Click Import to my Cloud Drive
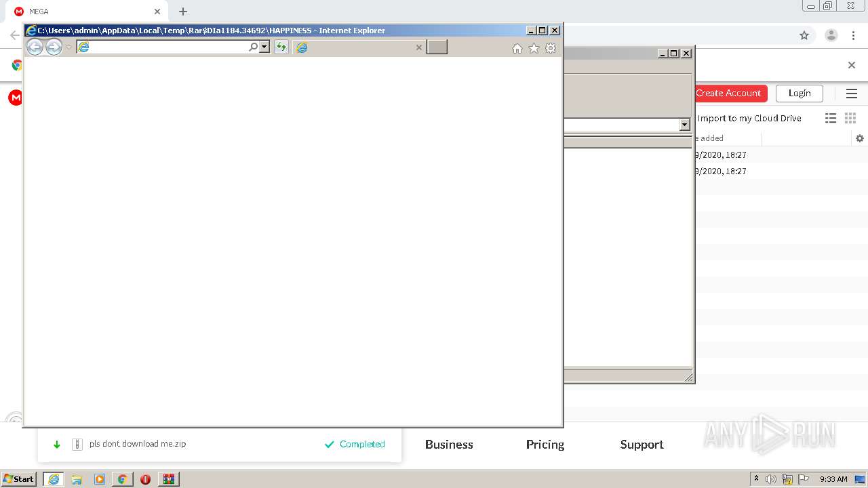 tap(749, 118)
